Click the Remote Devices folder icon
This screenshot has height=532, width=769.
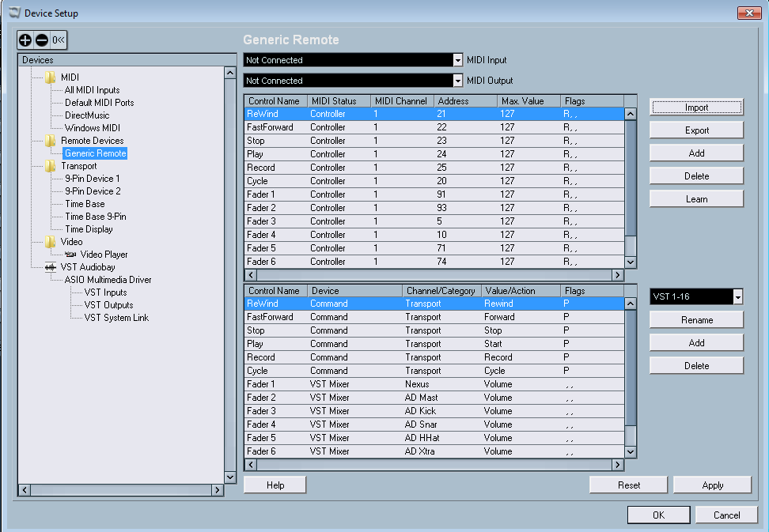coord(51,141)
